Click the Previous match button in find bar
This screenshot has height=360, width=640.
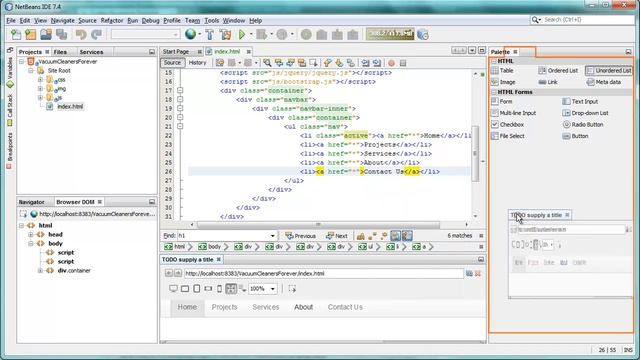(x=300, y=236)
